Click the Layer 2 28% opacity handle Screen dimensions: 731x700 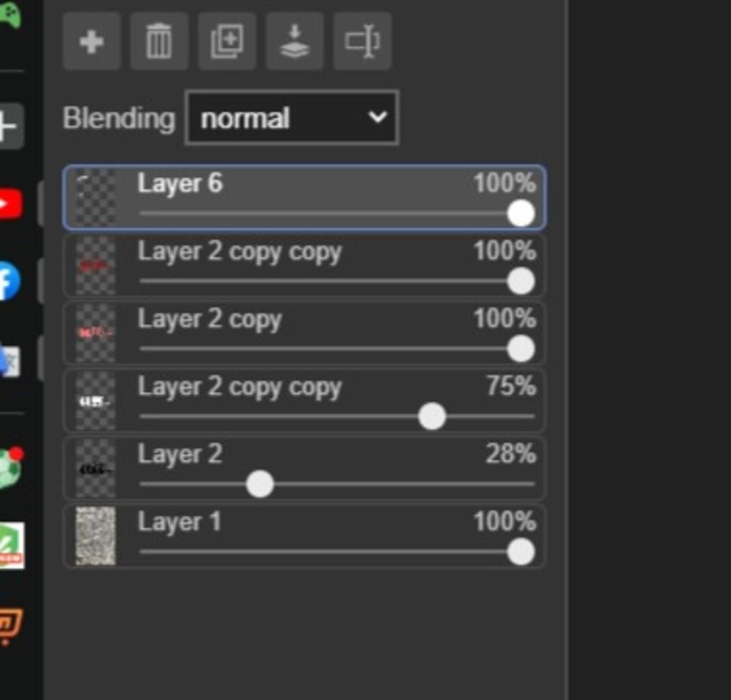point(260,484)
